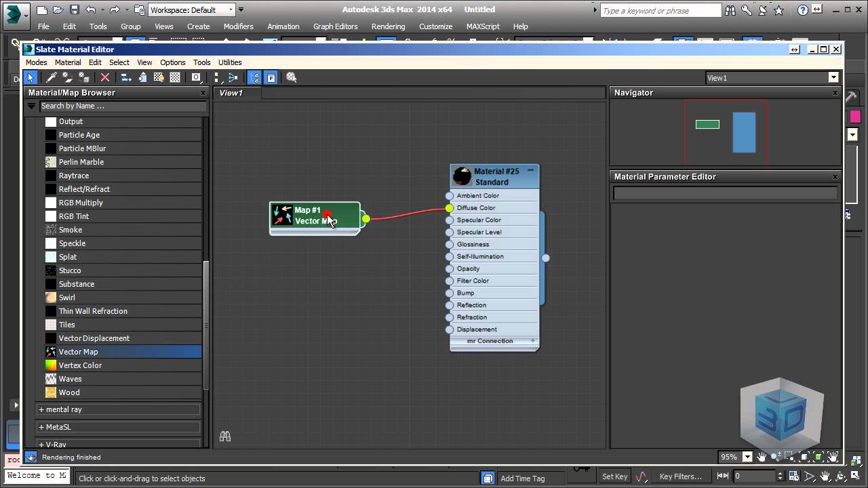Image resolution: width=868 pixels, height=488 pixels.
Task: Click Show Background in Preview checker icon
Action: (x=175, y=77)
